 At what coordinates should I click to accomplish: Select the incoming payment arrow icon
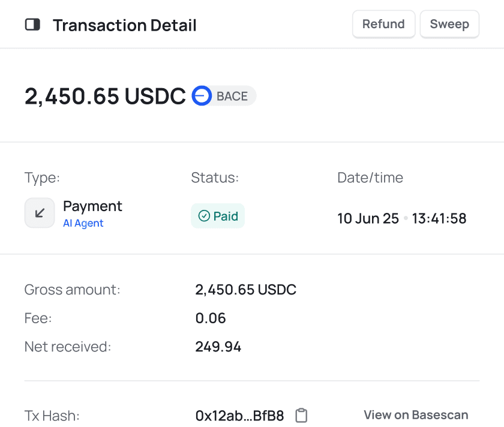pos(39,212)
